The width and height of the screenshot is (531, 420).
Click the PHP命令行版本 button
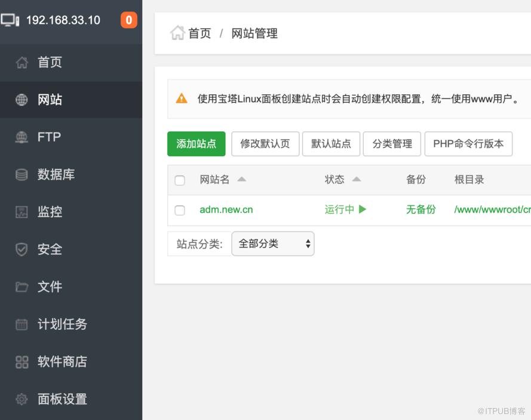pos(468,144)
